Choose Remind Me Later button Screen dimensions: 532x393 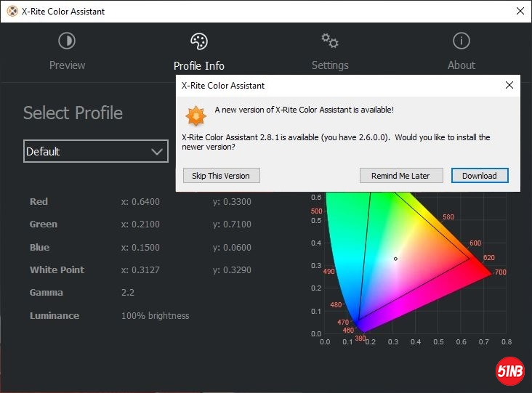tap(401, 176)
